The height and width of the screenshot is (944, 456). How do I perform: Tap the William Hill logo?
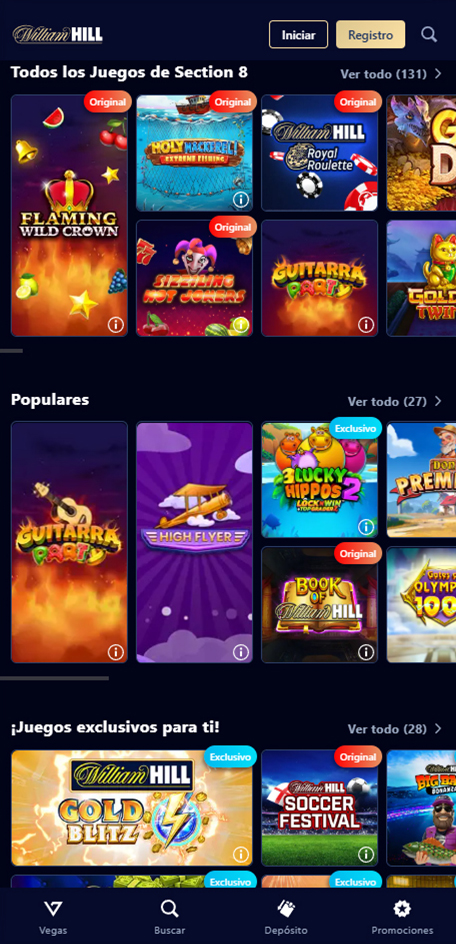pos(58,34)
